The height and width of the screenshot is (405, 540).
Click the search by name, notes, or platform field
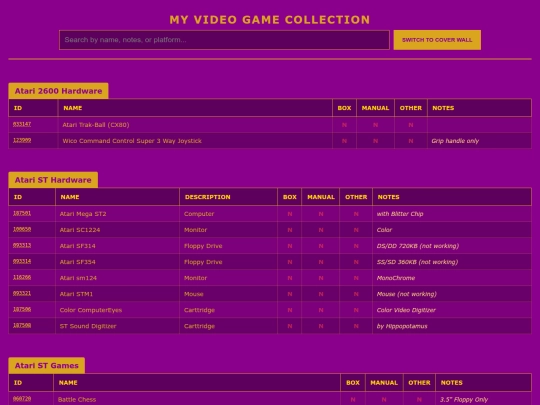click(x=224, y=40)
